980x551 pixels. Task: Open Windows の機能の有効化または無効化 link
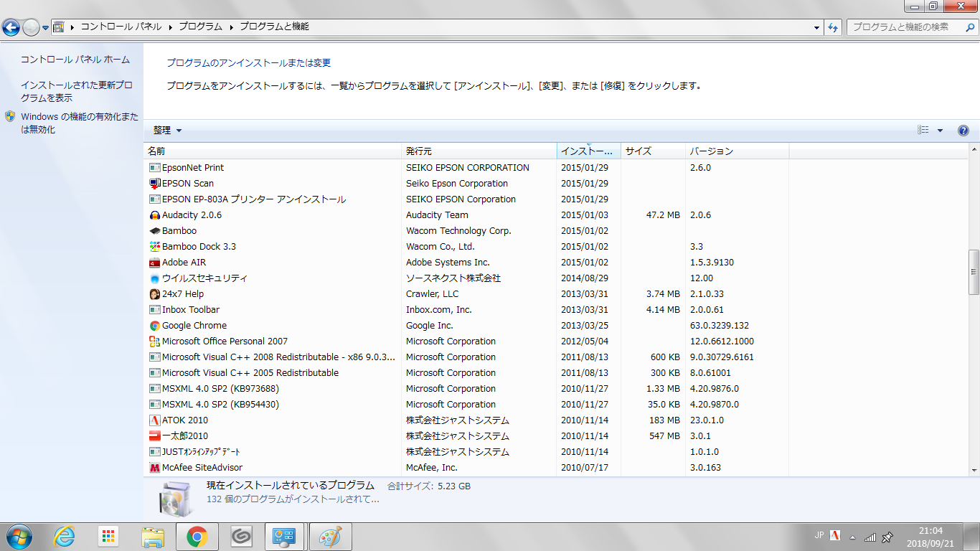coord(80,123)
